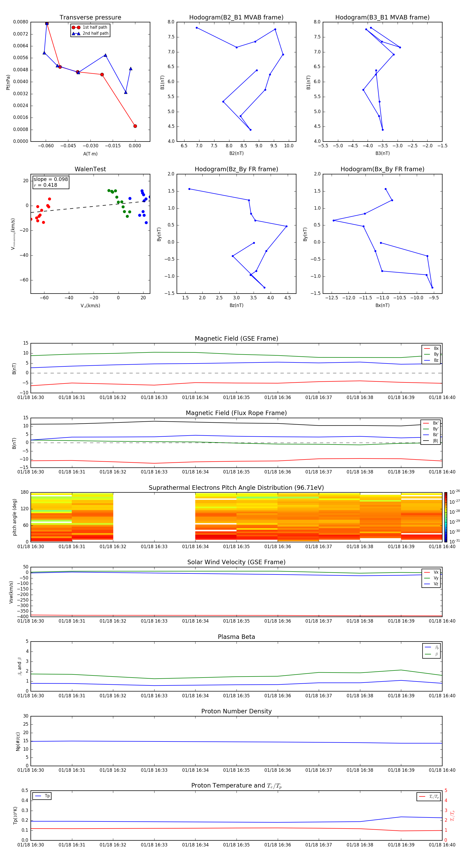Image resolution: width=473 pixels, height=868 pixels.
Task: Click '01/18 16:35' tick under Plasma Beta
Action: tap(236, 696)
